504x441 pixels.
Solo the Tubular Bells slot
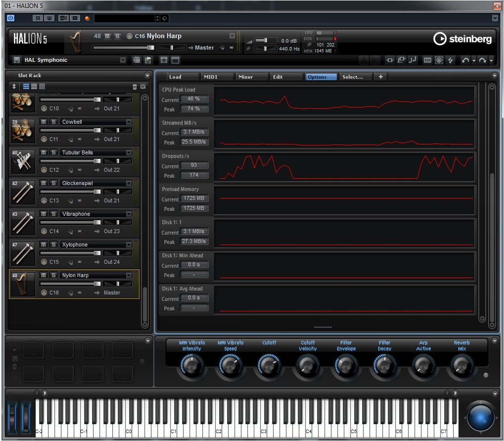coord(54,152)
